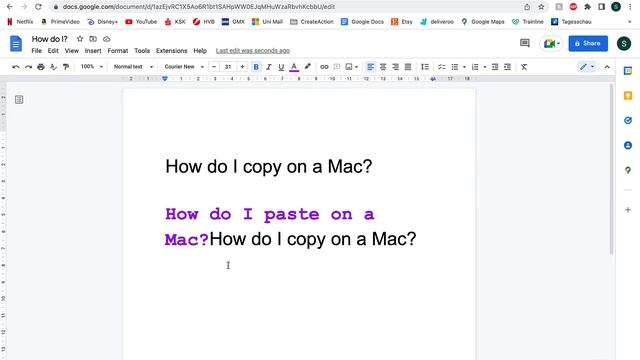Expand bulleted list options arrow
The image size is (640, 360).
(464, 67)
